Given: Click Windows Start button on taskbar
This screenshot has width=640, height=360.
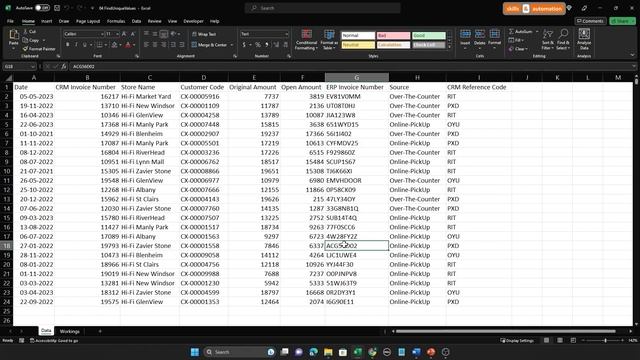Looking at the screenshot, I should 195,352.
